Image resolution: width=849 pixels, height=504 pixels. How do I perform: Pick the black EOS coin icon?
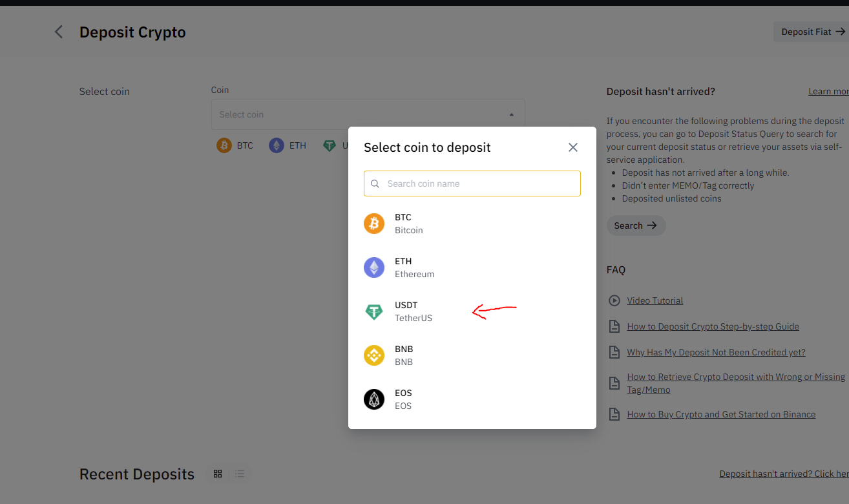point(374,399)
